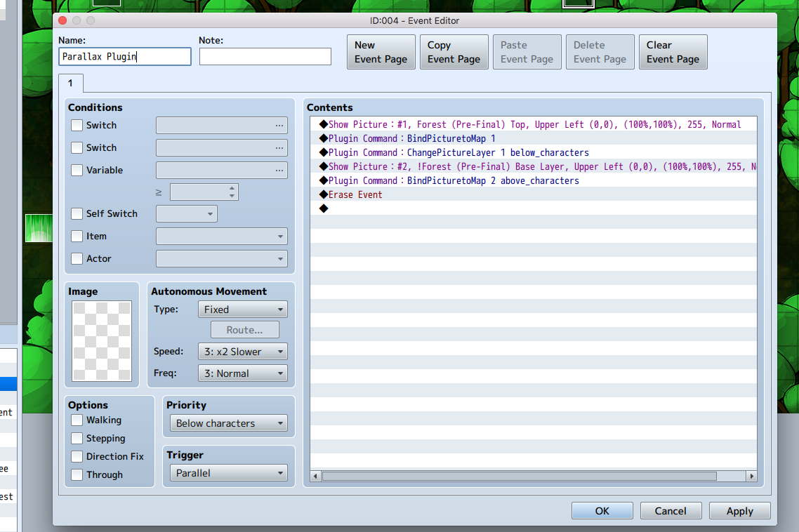Image resolution: width=799 pixels, height=532 pixels.
Task: Open first Switch condition ellipsis picker
Action: [x=279, y=126]
